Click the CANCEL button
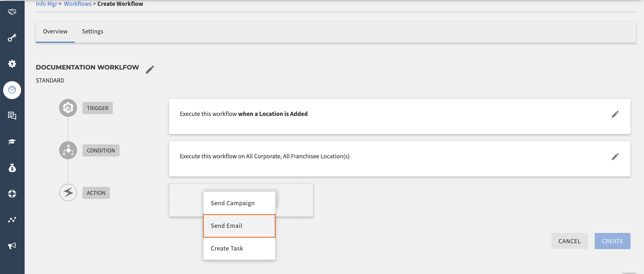The height and width of the screenshot is (274, 644). 569,241
